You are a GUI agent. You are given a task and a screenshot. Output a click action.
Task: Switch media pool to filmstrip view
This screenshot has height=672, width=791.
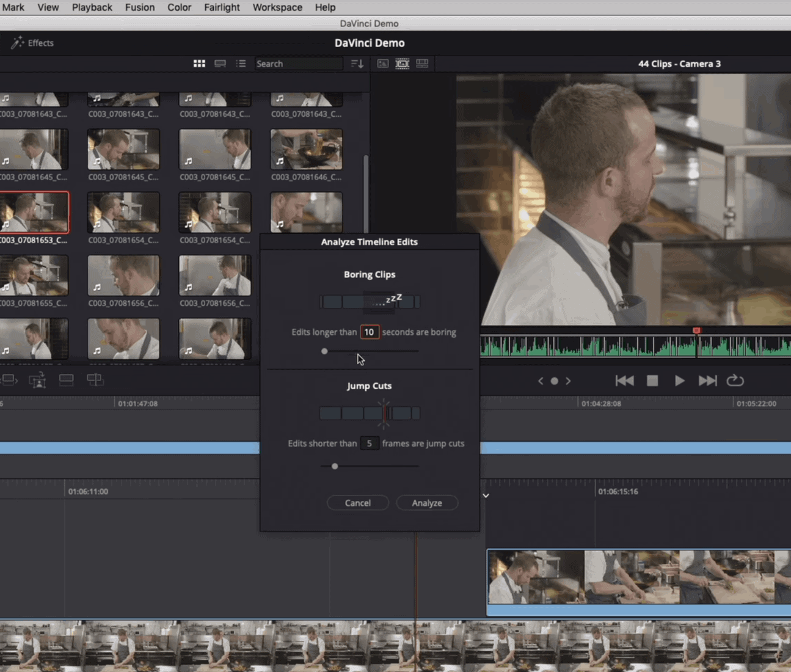click(220, 64)
